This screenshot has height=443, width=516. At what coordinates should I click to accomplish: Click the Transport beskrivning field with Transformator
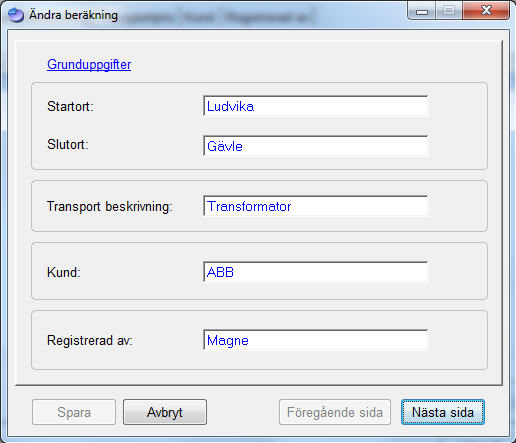(315, 206)
